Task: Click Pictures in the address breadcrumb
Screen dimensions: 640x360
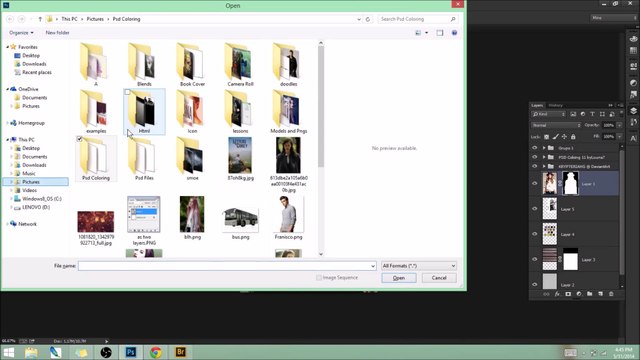Action: pyautogui.click(x=95, y=19)
